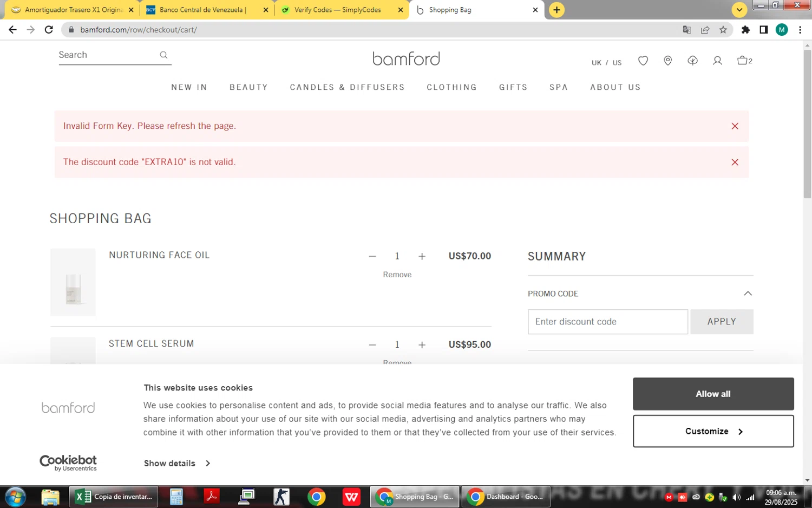Click the tree sustainability icon in header
Image resolution: width=812 pixels, height=508 pixels.
pos(692,61)
